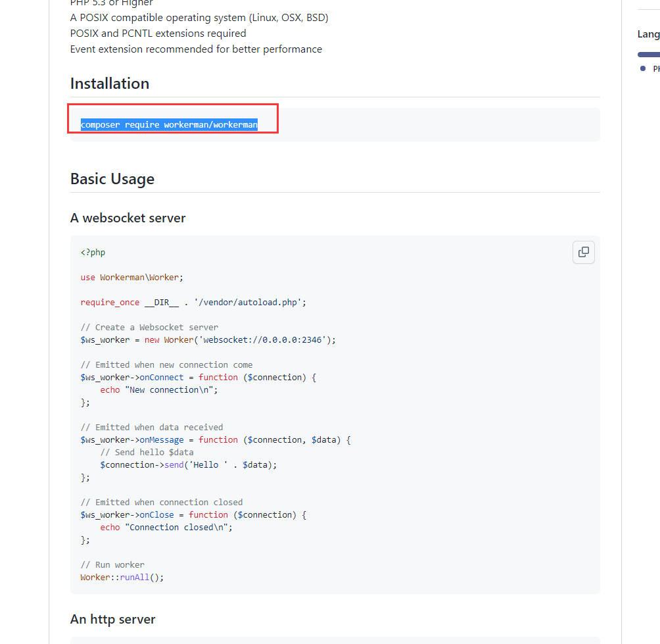Click the $ws_worker->onClose function line
660x644 pixels.
(194, 514)
